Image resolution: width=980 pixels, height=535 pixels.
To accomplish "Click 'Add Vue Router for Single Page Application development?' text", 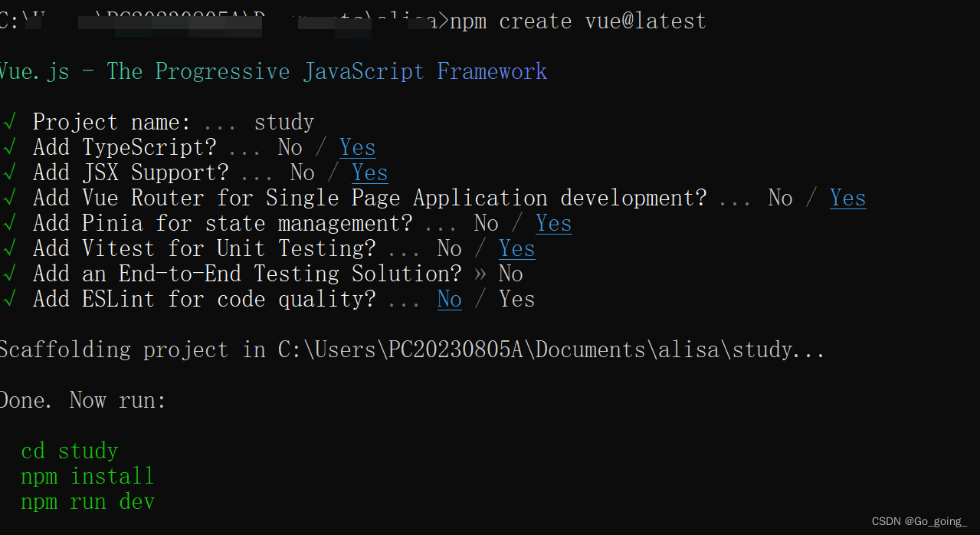I will (x=370, y=198).
